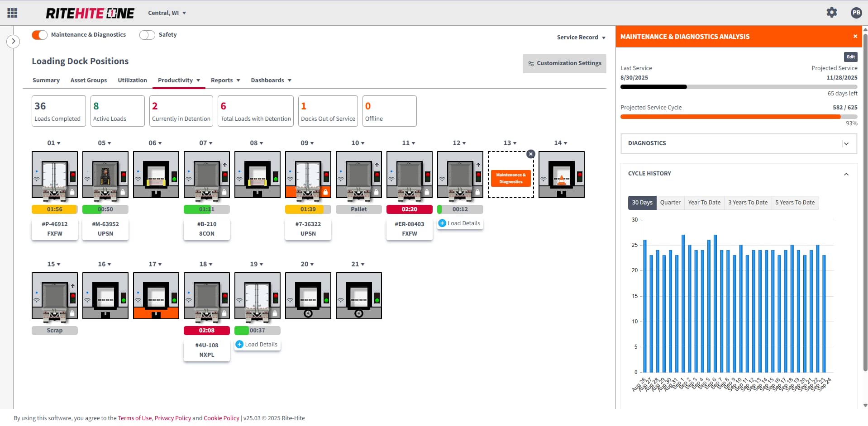Open the Privacy Policy link
The height and width of the screenshot is (426, 868).
[173, 418]
